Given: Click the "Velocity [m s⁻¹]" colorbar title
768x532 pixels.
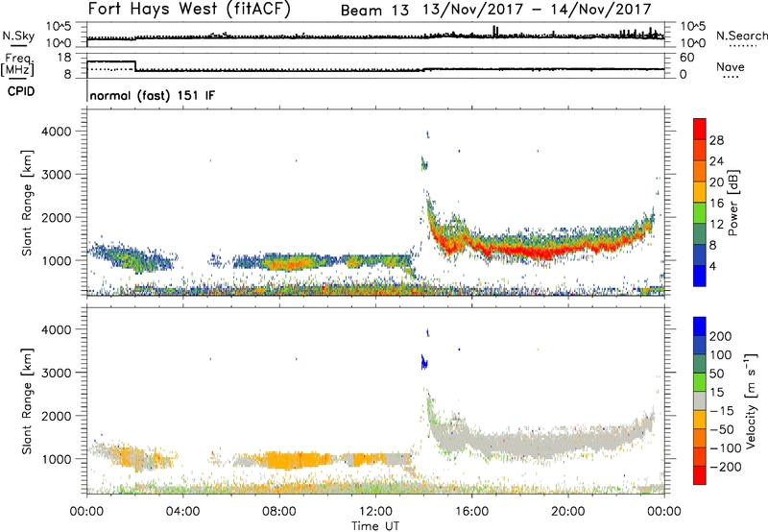Looking at the screenshot, I should [750, 401].
